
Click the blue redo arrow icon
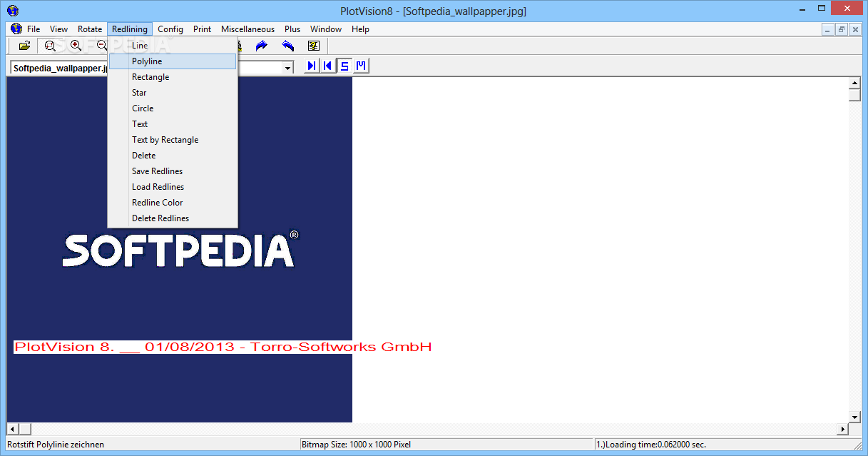(262, 46)
